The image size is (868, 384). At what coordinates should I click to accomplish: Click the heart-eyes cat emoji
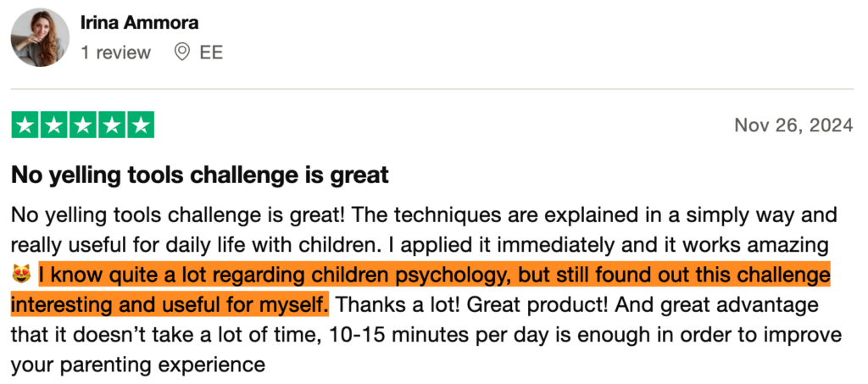[21, 275]
